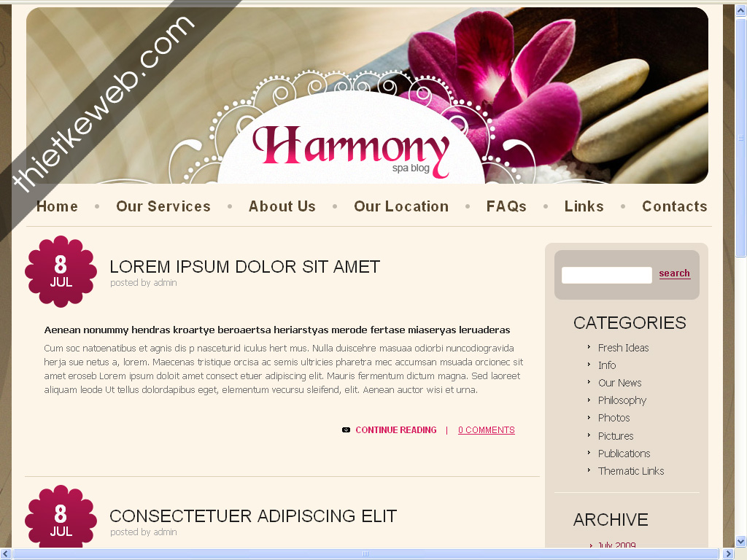Image resolution: width=747 pixels, height=560 pixels.
Task: Click the horizontal scrollbar left arrow
Action: tap(6, 554)
